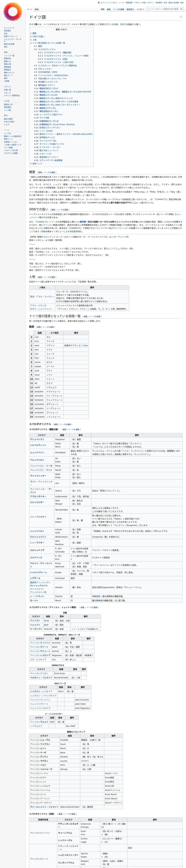
Task: Open 特別ページ in the sidebar
Action: click(x=8, y=139)
